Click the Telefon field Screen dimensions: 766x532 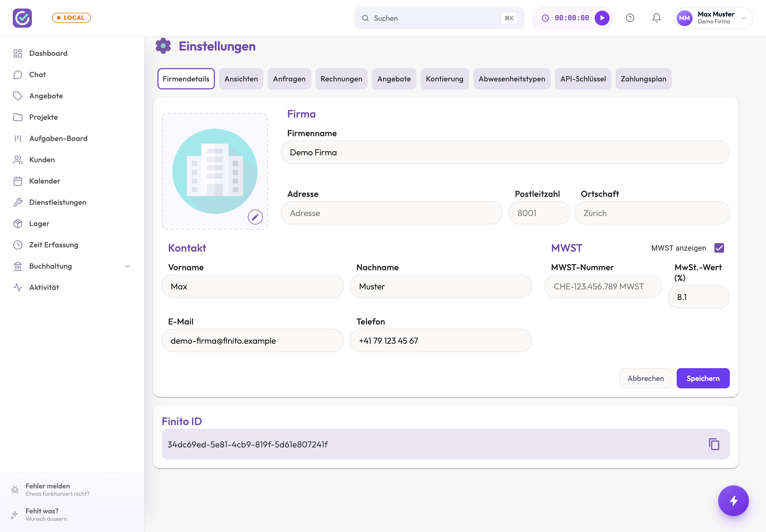pos(441,341)
